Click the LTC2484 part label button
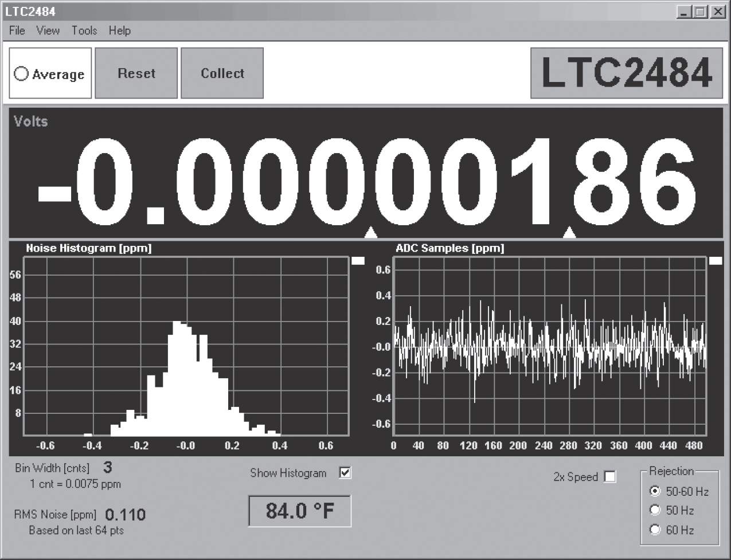The height and width of the screenshot is (560, 731). (627, 73)
